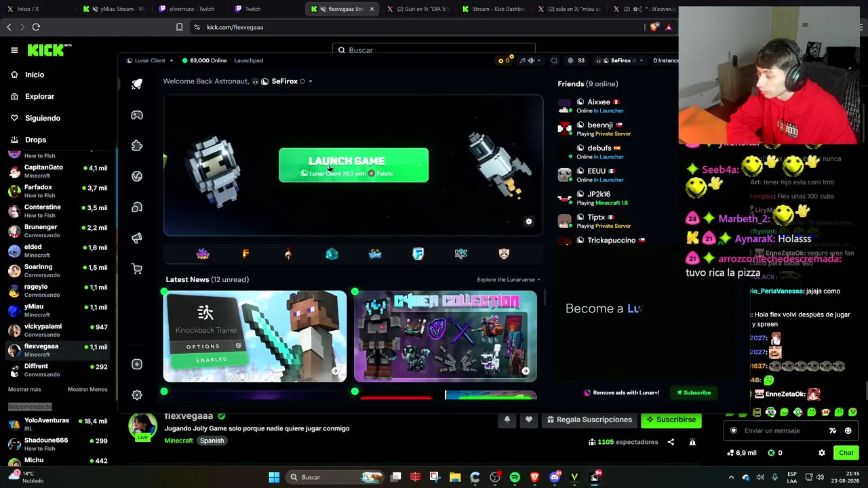
Task: Open the Knockback Trainer news card
Action: click(255, 336)
